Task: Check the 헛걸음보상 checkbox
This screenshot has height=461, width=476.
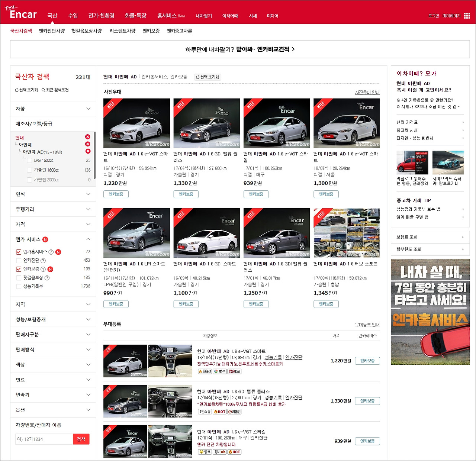Action: click(19, 278)
